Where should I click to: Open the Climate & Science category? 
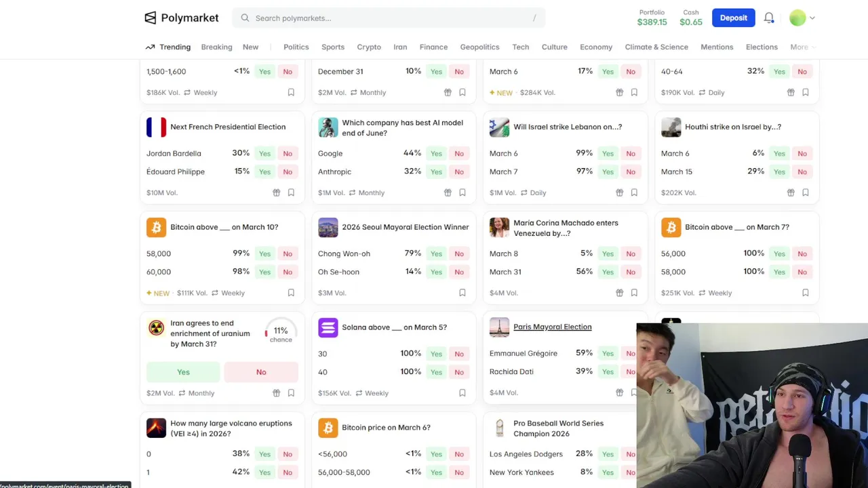[x=656, y=47]
